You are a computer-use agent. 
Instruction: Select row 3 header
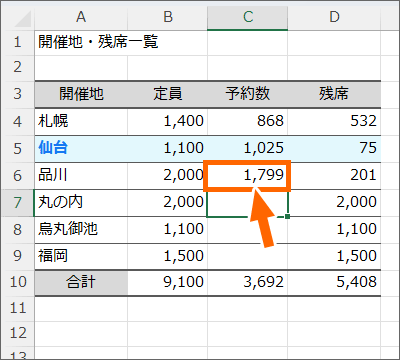[17, 94]
